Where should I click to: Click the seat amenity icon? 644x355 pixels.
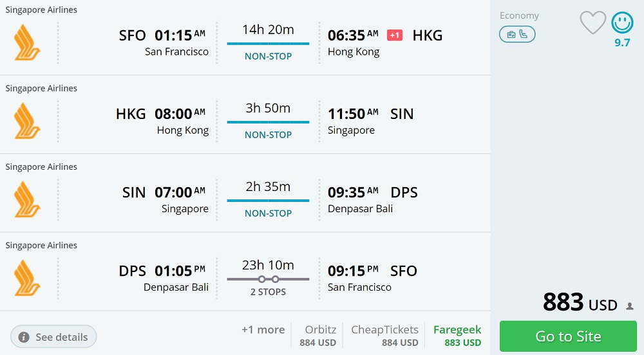(x=524, y=34)
